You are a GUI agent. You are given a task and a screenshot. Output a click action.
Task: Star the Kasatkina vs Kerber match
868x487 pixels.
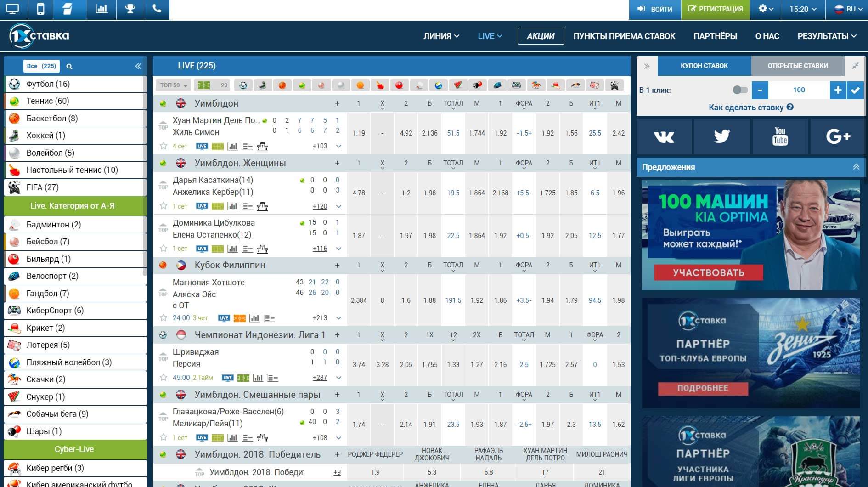pos(163,206)
